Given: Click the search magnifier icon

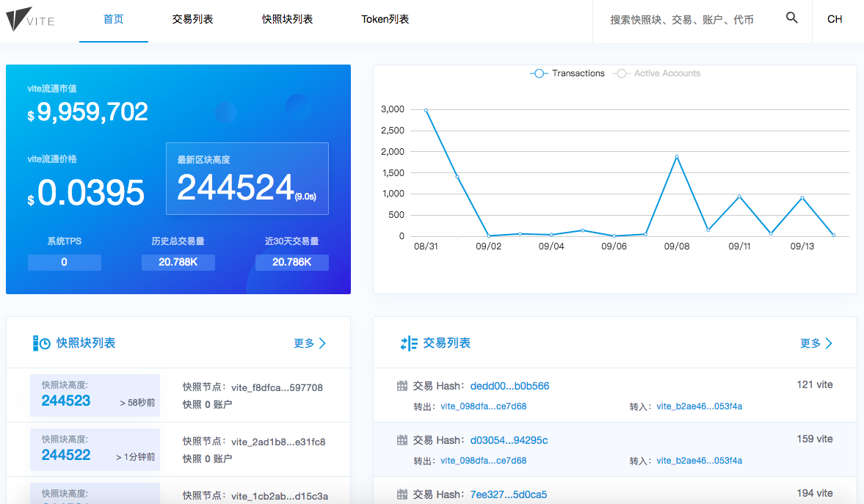Looking at the screenshot, I should click(x=792, y=18).
